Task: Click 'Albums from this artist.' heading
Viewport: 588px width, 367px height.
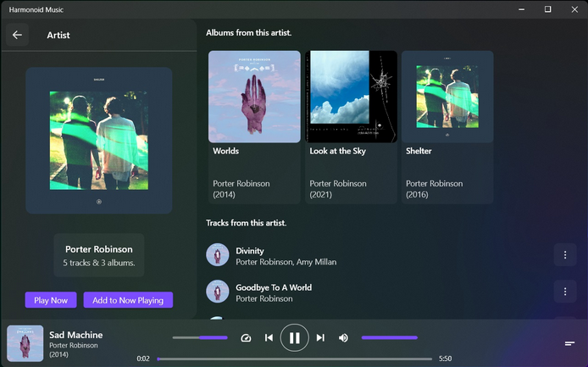Action: (248, 33)
